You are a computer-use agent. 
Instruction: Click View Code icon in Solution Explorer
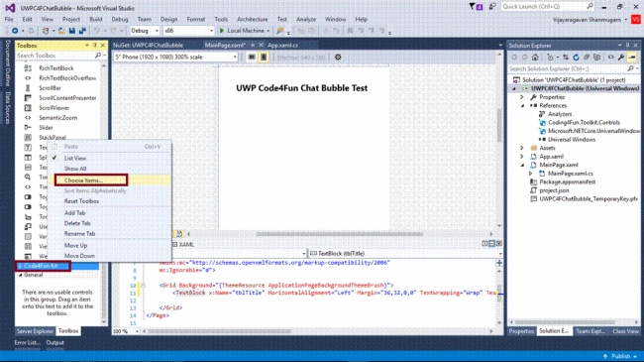(610, 58)
